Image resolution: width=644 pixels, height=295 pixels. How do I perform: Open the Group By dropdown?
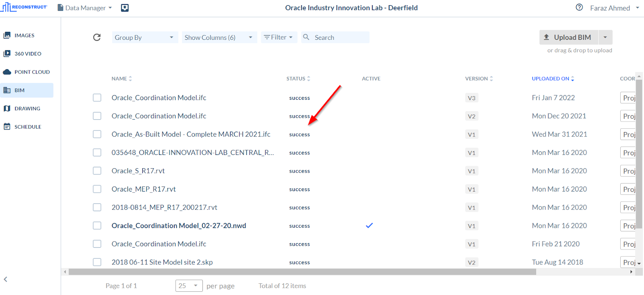pos(145,37)
